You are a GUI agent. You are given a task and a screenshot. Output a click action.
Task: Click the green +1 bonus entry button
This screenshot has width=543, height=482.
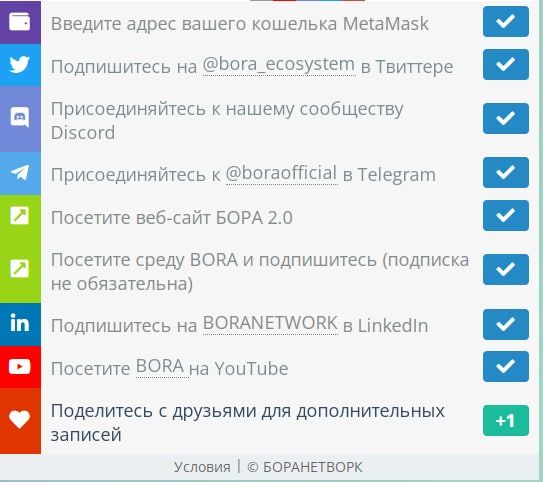[x=506, y=420]
